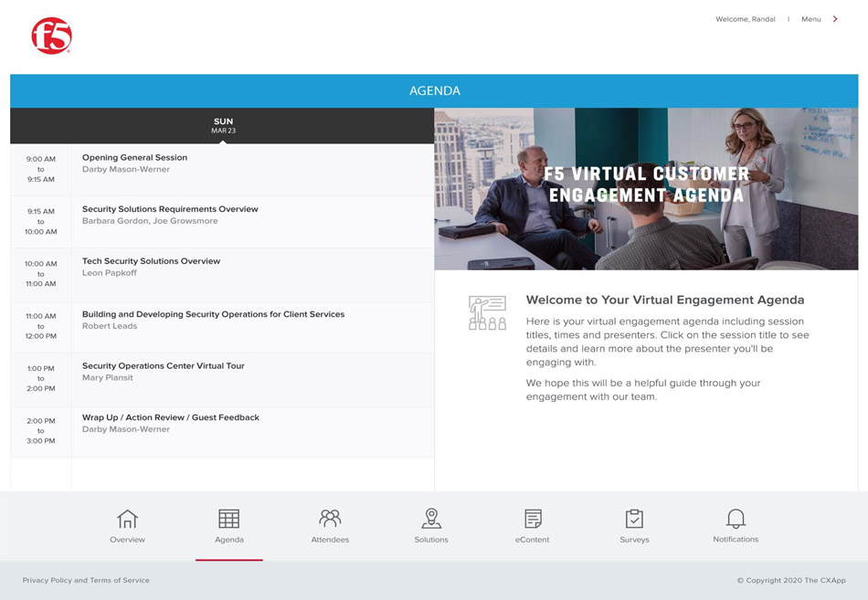The height and width of the screenshot is (600, 868).
Task: Click presenter name Leon Papkoff
Action: [x=109, y=273]
